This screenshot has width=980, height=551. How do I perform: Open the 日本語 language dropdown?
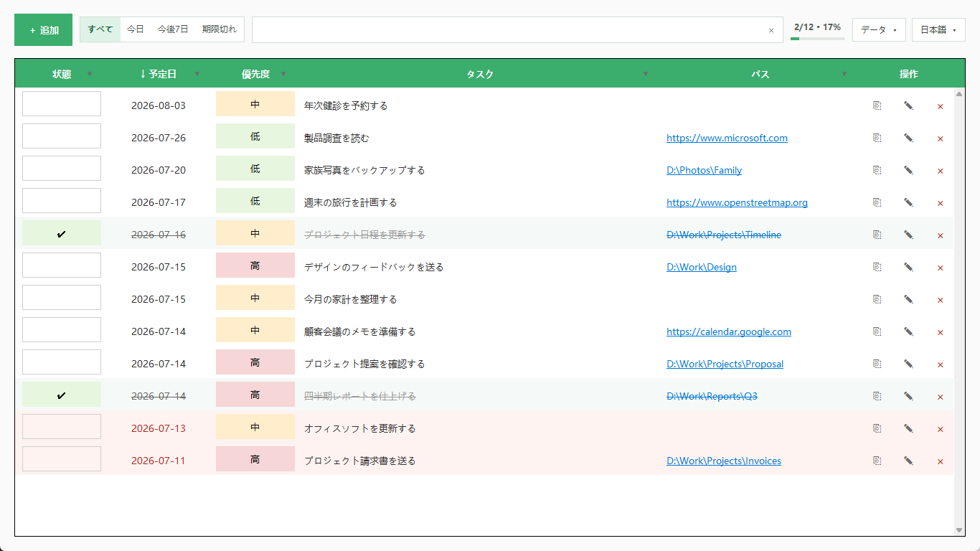tap(938, 29)
